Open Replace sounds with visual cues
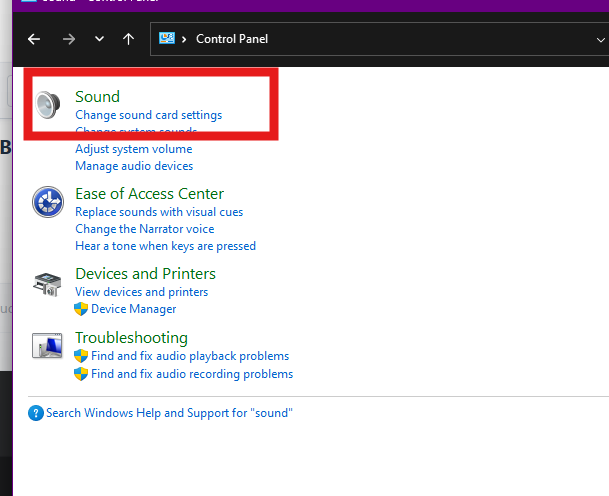This screenshot has height=496, width=609. click(159, 212)
